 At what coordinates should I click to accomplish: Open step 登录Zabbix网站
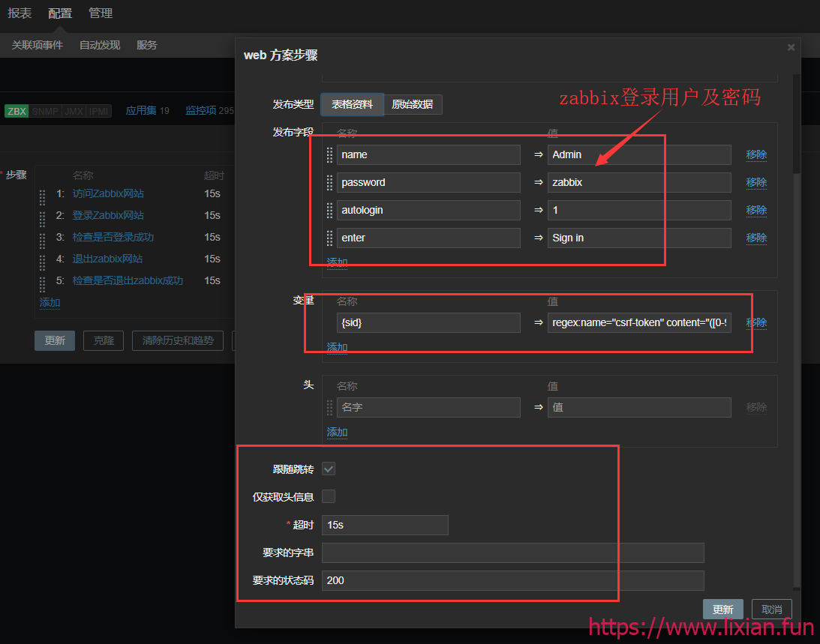[x=108, y=215]
